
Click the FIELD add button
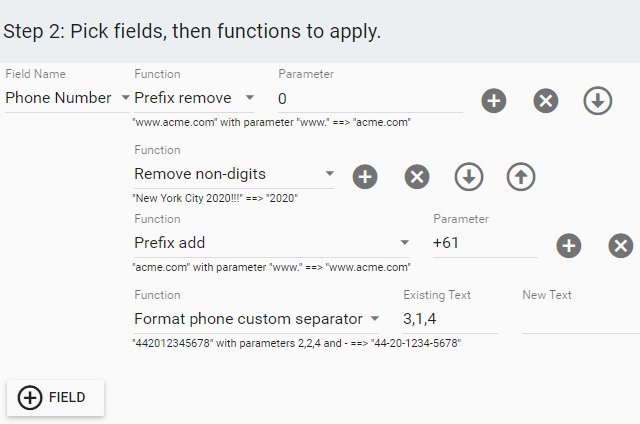tap(56, 397)
